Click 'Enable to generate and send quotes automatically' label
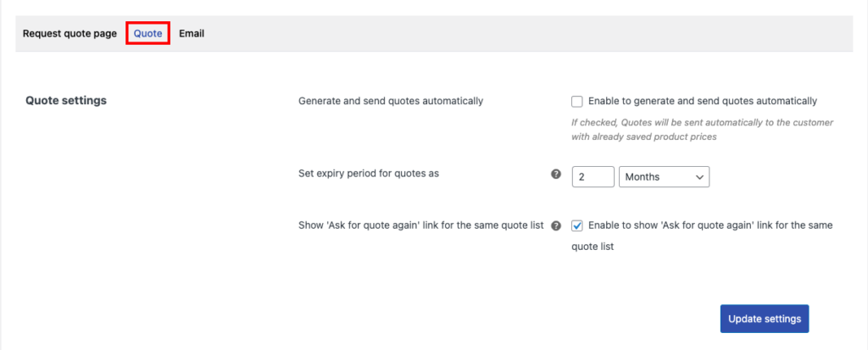 tap(702, 101)
